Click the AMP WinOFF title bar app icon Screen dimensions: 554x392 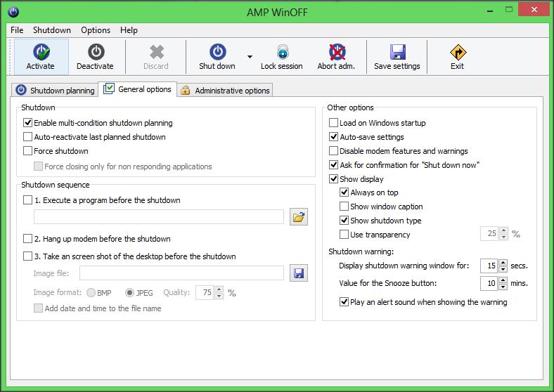tap(13, 12)
